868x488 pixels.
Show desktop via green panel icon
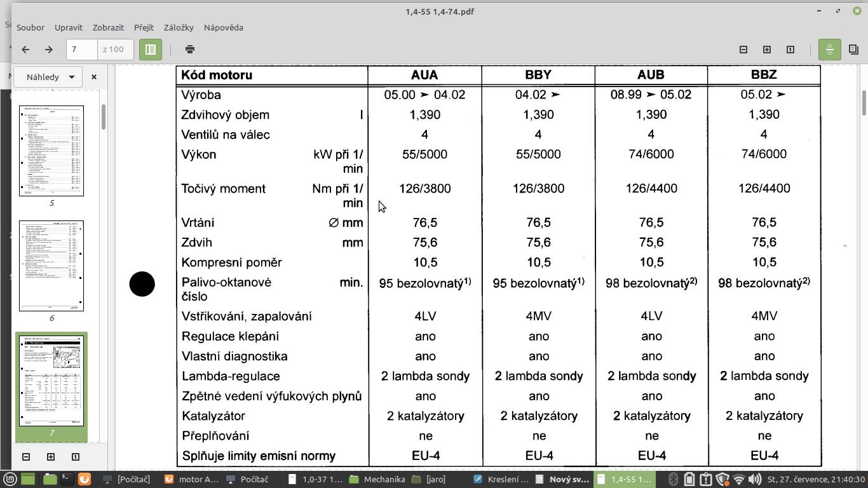(28, 479)
